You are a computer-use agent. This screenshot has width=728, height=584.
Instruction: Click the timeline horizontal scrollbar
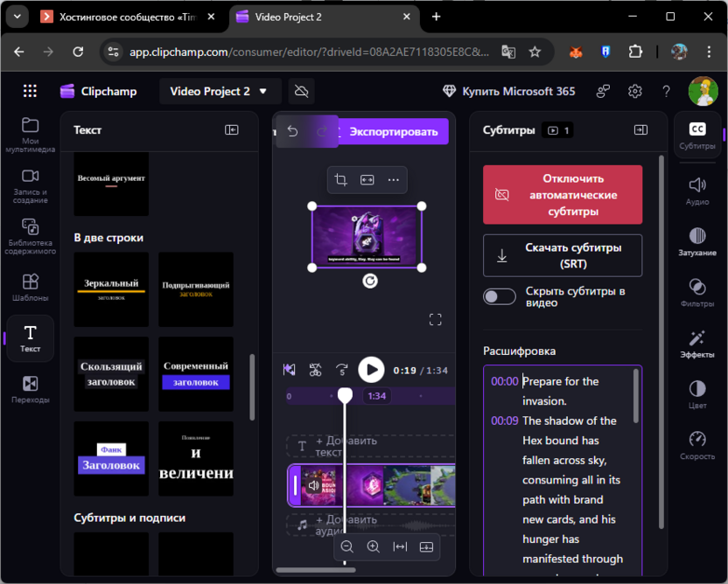click(316, 570)
